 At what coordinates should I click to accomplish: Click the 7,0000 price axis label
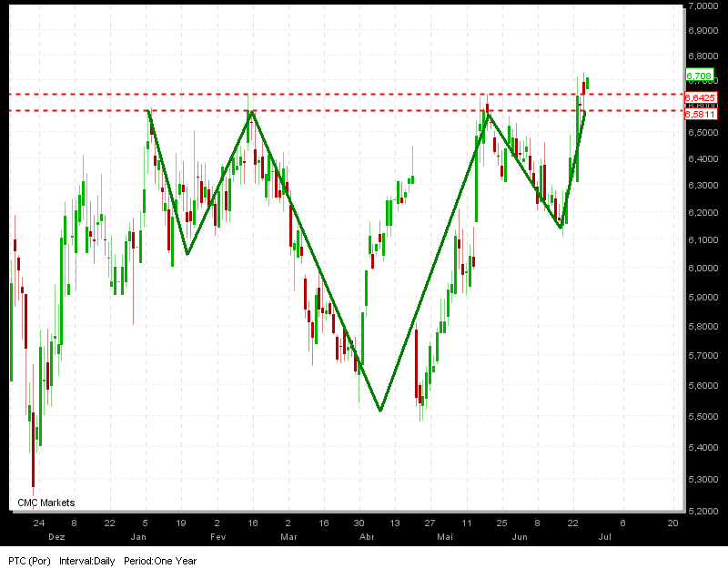point(703,6)
